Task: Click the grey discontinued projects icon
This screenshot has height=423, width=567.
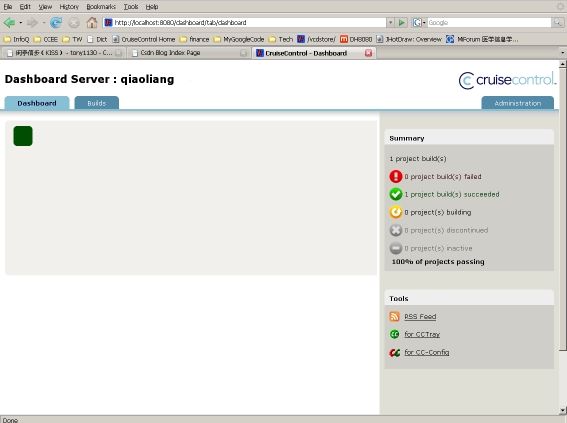Action: coord(396,230)
